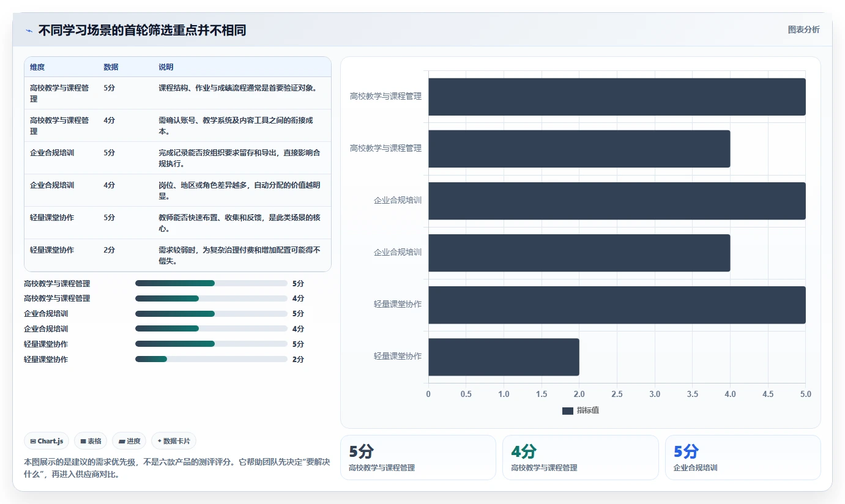
Task: Click the 指标值 legend label
Action: click(x=588, y=410)
